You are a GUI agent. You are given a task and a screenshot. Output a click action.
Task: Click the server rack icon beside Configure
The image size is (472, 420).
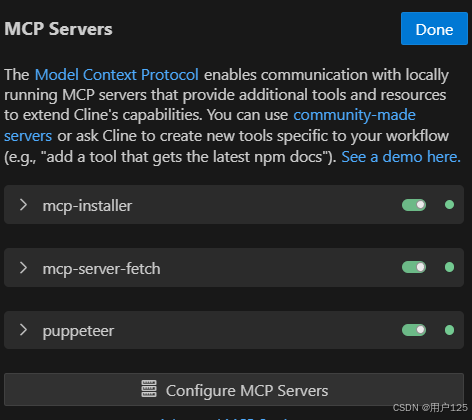click(x=149, y=389)
